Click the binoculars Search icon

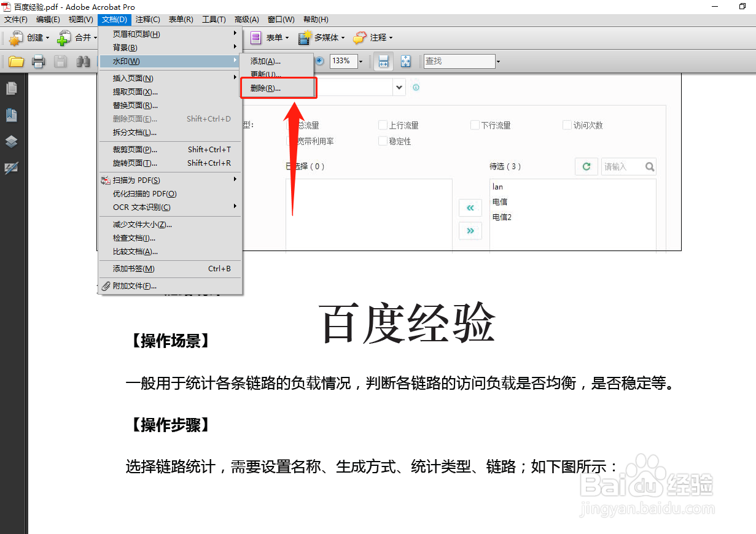coord(83,61)
